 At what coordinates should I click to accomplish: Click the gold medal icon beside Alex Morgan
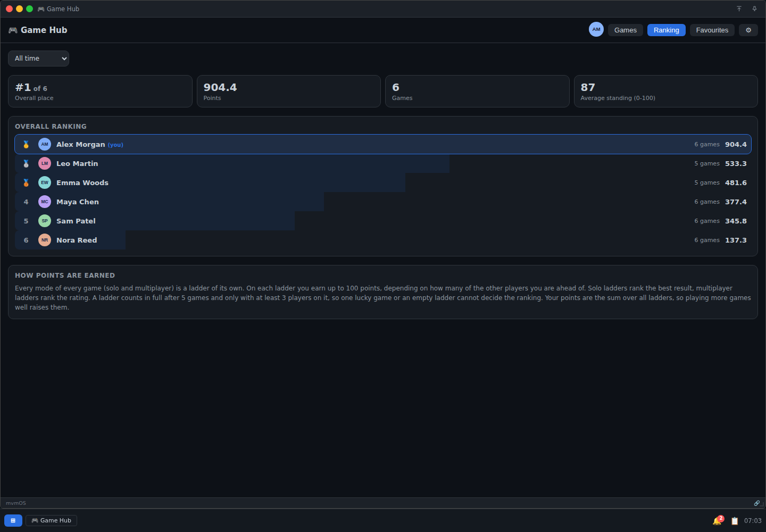tap(26, 145)
